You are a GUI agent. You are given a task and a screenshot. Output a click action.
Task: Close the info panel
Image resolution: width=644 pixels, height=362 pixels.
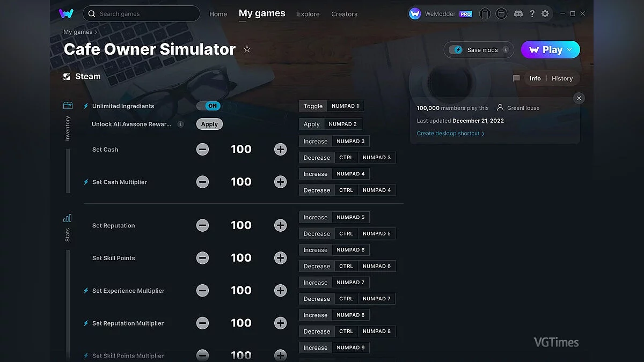pyautogui.click(x=579, y=98)
